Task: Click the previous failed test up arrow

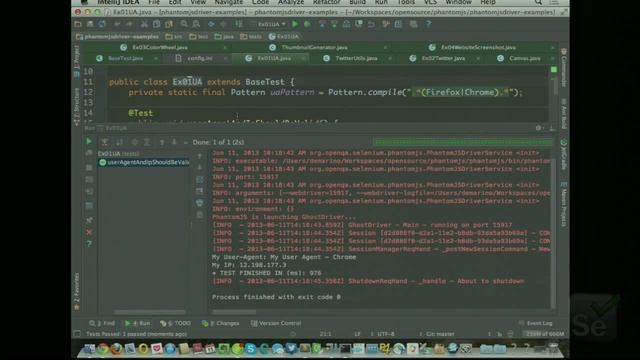Action: point(162,142)
